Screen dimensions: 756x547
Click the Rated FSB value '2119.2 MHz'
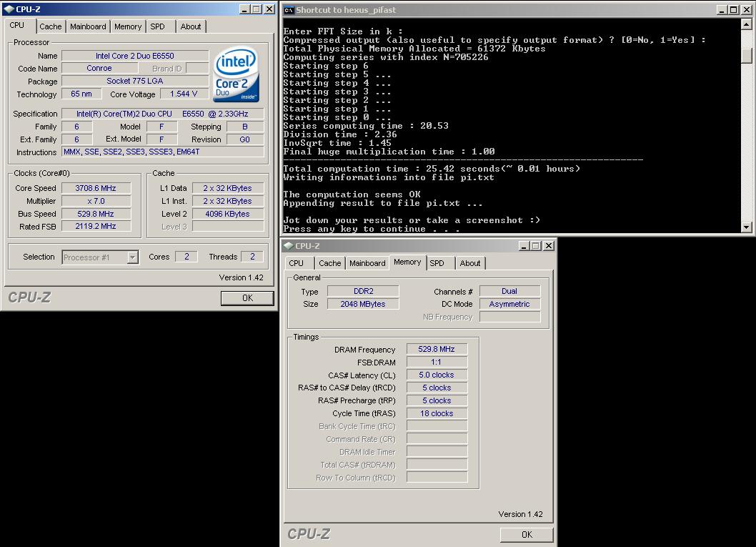click(96, 226)
